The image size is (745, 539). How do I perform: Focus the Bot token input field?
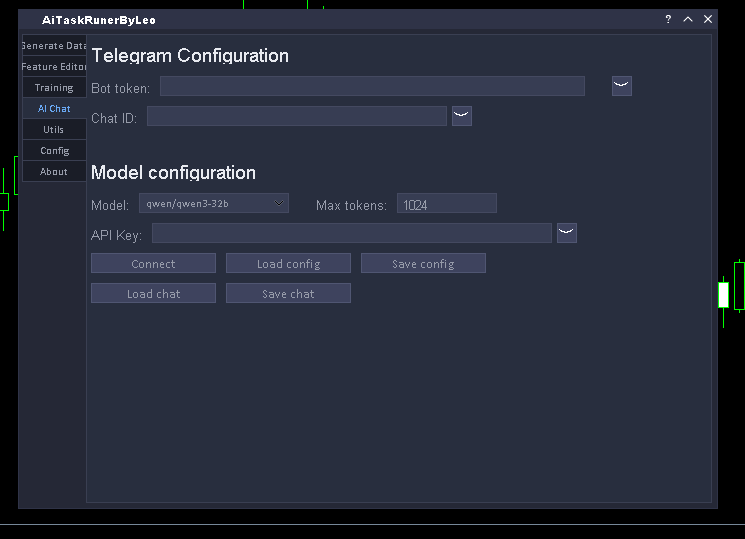click(372, 86)
